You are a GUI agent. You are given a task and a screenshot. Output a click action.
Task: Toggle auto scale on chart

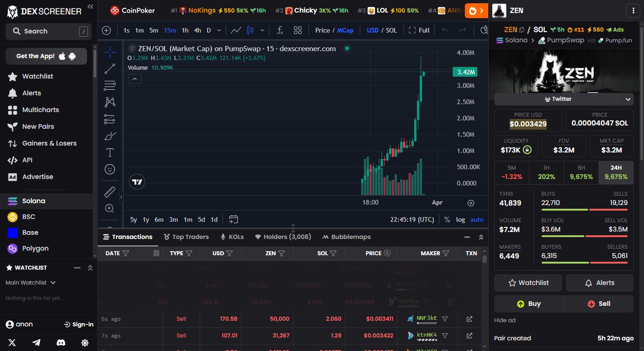pyautogui.click(x=477, y=219)
